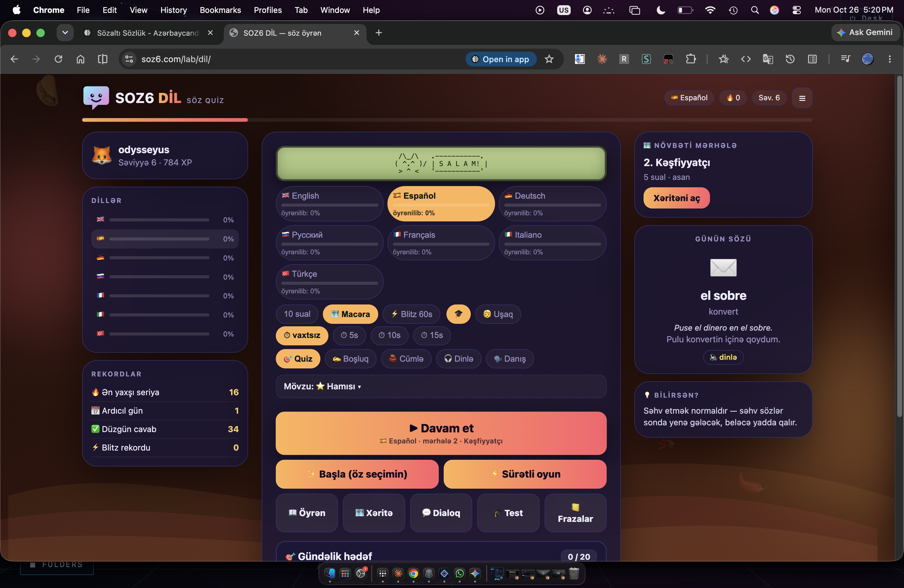Open the hamburger menu in SOZ6 header

802,98
